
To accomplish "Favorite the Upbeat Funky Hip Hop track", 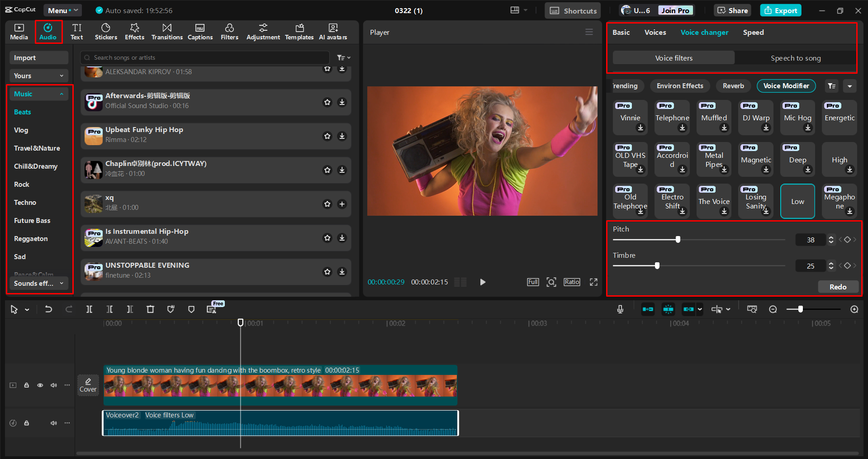I will coord(327,136).
